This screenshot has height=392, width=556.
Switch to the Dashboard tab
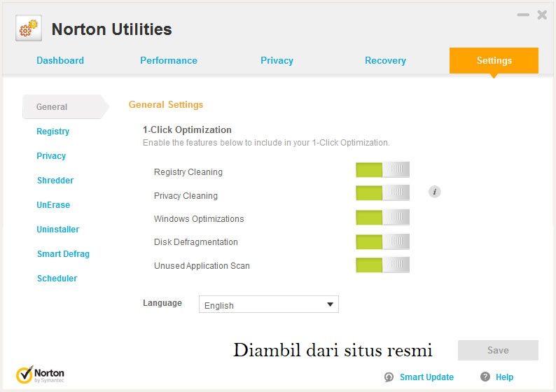pos(60,61)
